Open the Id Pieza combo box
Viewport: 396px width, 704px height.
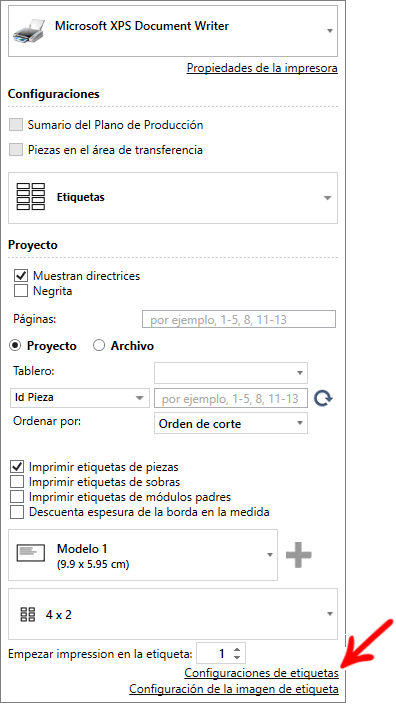point(79,398)
